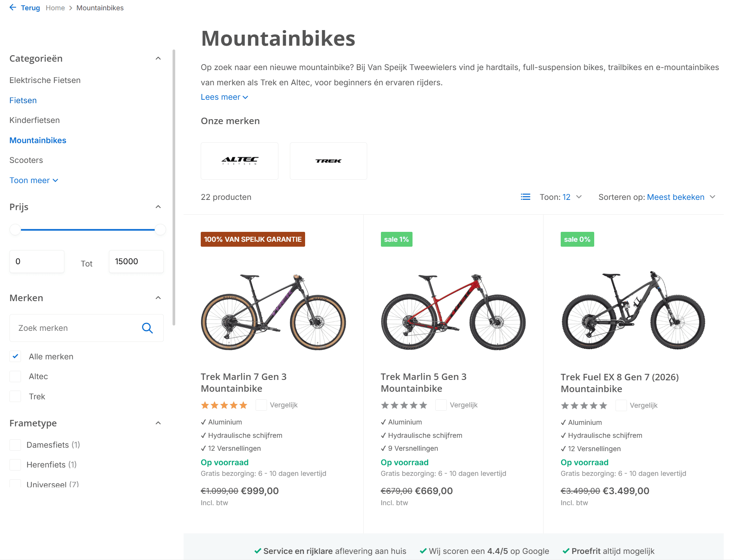The height and width of the screenshot is (560, 734).
Task: Click the €3.499,00 sale price of Fuel EX 8
Action: click(x=626, y=491)
